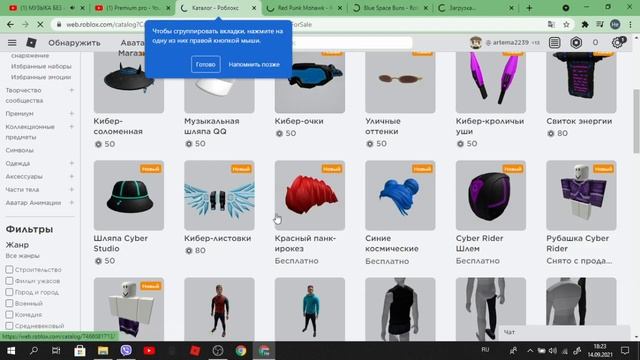This screenshot has width=640, height=360.
Task: Switch to Premium pro YouTube tab
Action: pos(133,8)
